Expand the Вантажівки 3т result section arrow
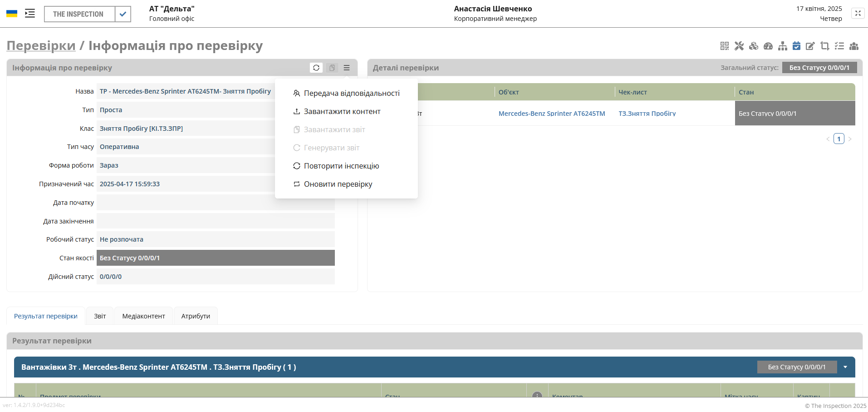The image size is (868, 412). 845,367
